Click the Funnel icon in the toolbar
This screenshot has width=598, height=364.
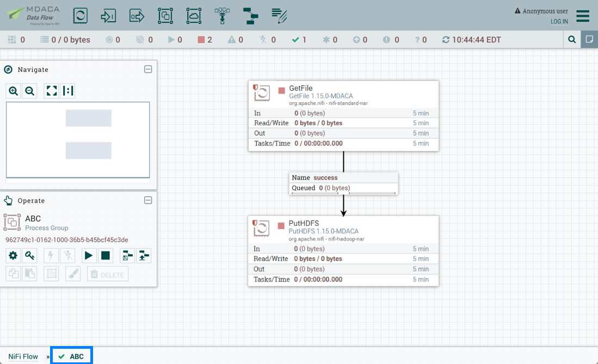click(x=222, y=16)
